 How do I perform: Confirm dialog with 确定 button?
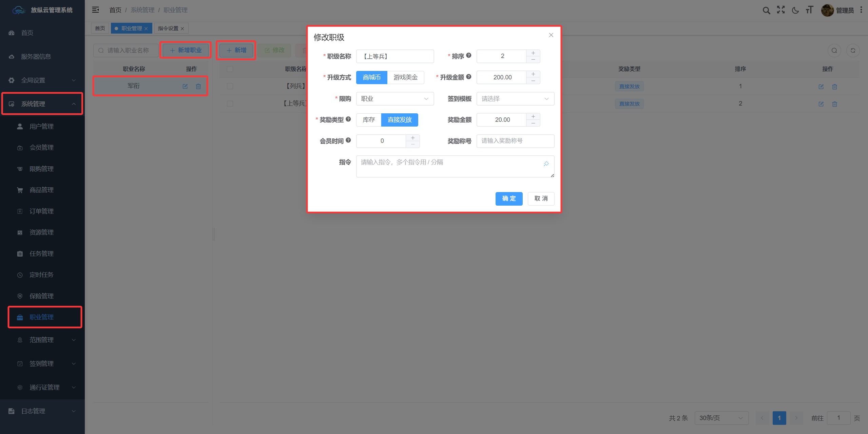tap(509, 199)
